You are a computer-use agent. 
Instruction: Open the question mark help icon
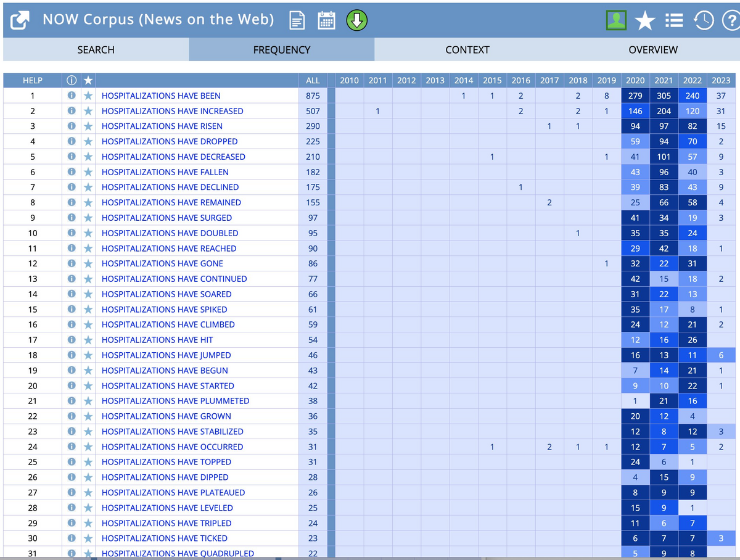pos(730,21)
